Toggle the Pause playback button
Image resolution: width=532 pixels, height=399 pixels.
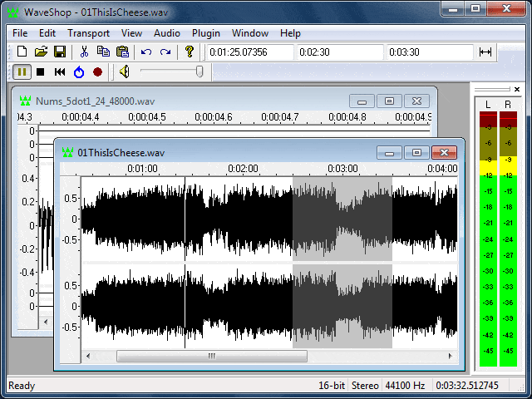tap(22, 72)
